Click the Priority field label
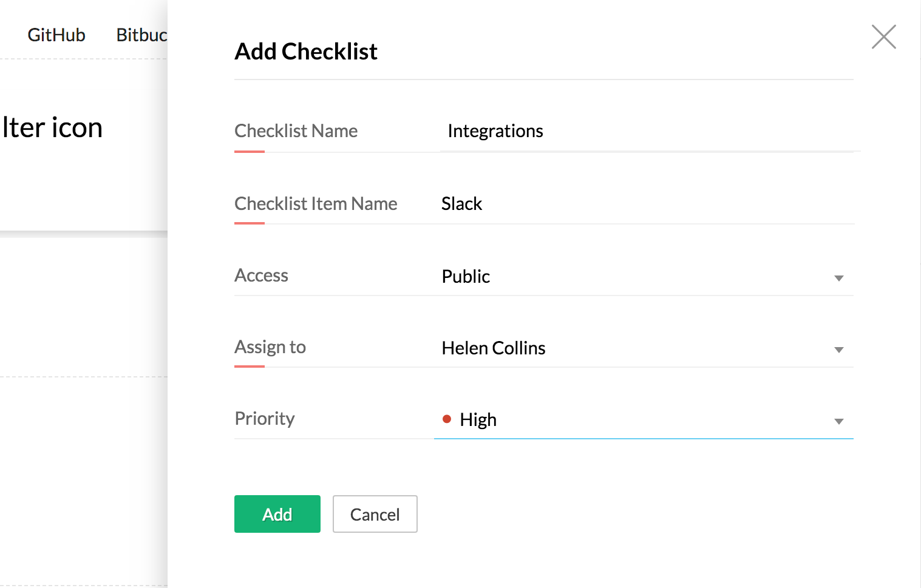This screenshot has height=588, width=921. [265, 419]
